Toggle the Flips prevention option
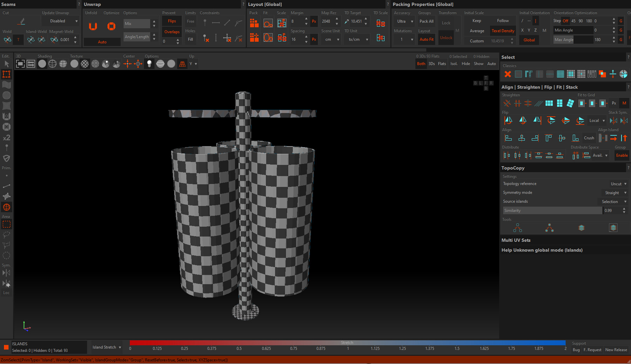The image size is (631, 364). pos(172,21)
